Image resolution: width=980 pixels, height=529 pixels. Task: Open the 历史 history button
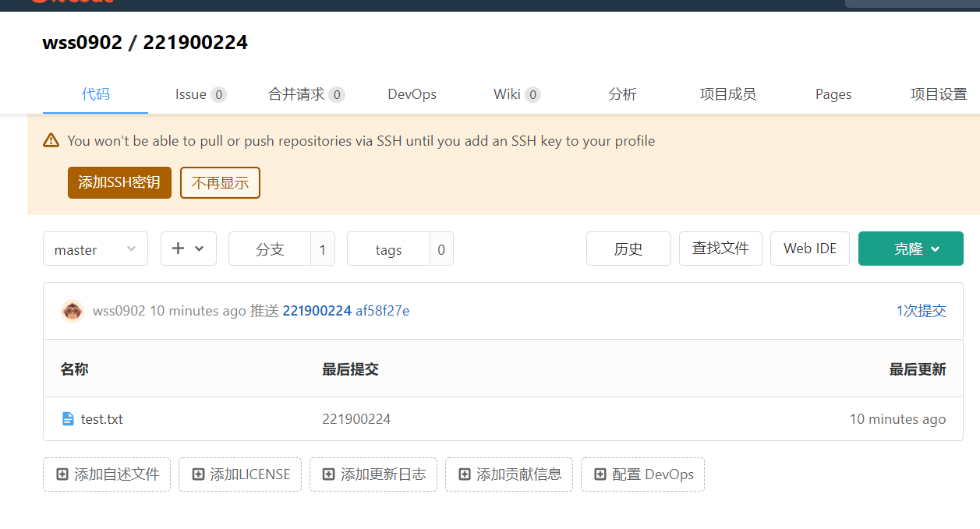point(628,249)
